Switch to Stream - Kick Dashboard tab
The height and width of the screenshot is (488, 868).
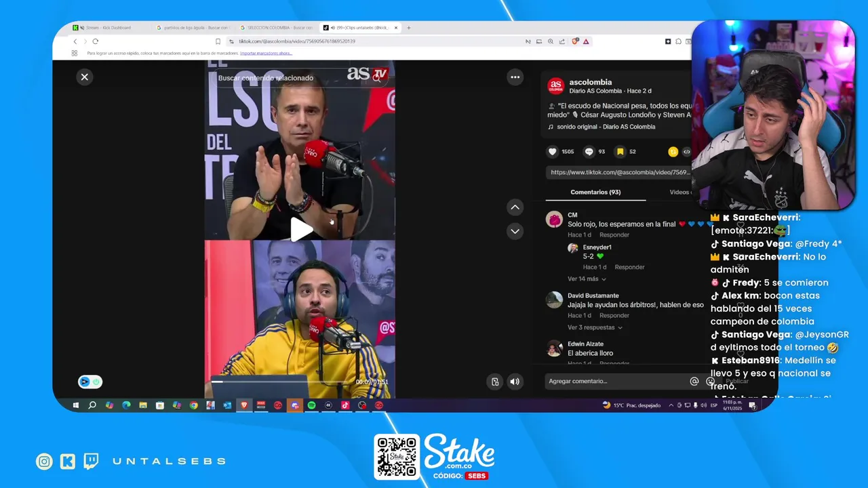click(x=108, y=28)
